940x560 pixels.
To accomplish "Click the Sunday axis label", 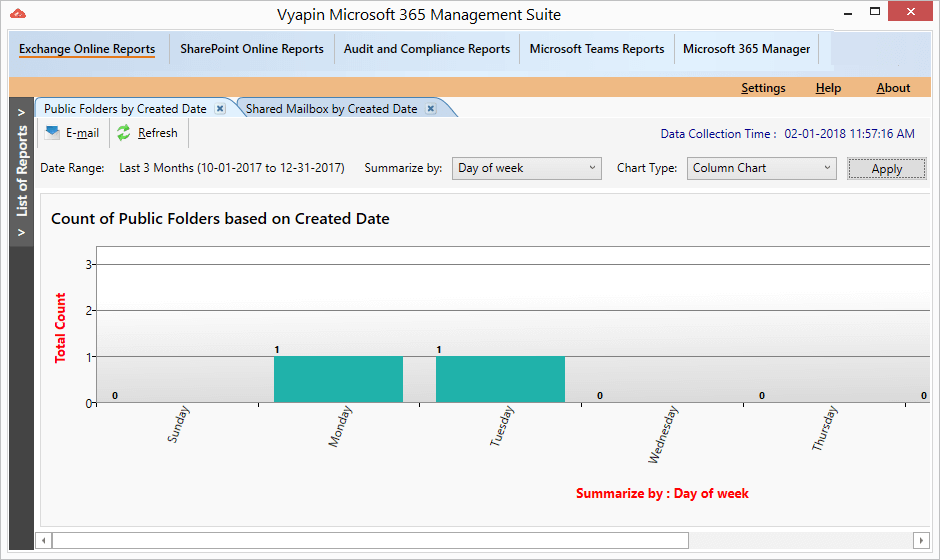I will pos(178,424).
